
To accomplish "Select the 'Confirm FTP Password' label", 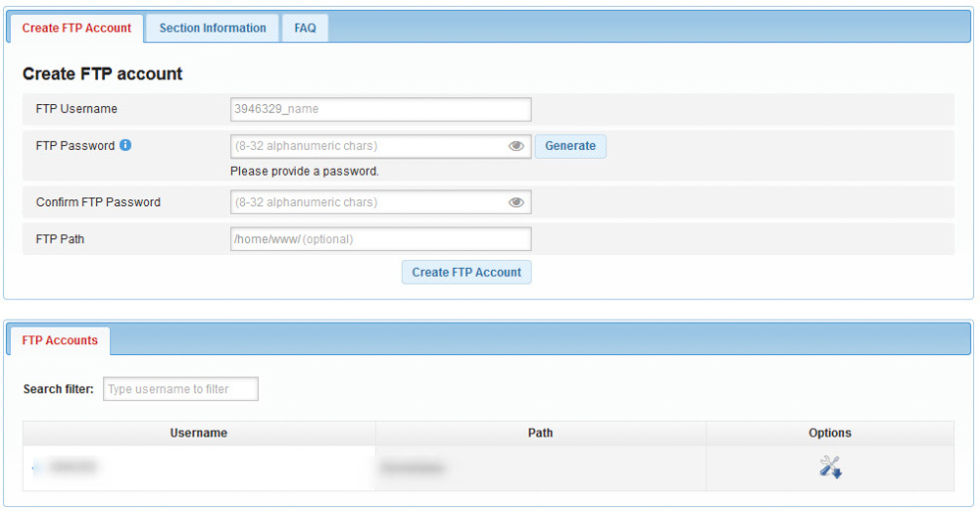I will [98, 202].
